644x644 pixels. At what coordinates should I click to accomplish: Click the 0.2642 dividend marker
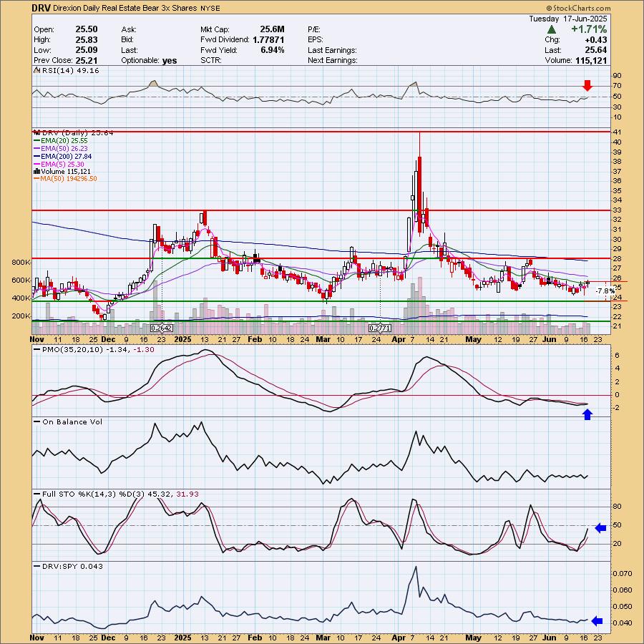[x=162, y=328]
